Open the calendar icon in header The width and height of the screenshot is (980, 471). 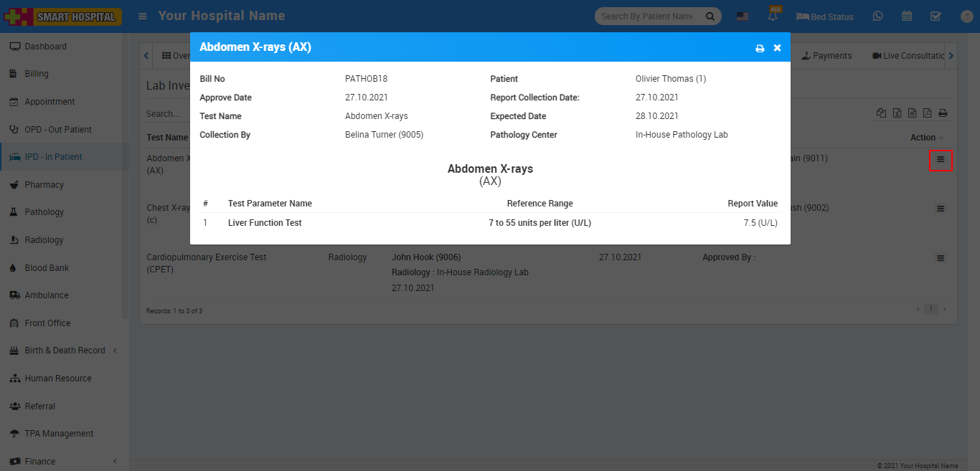coord(907,16)
